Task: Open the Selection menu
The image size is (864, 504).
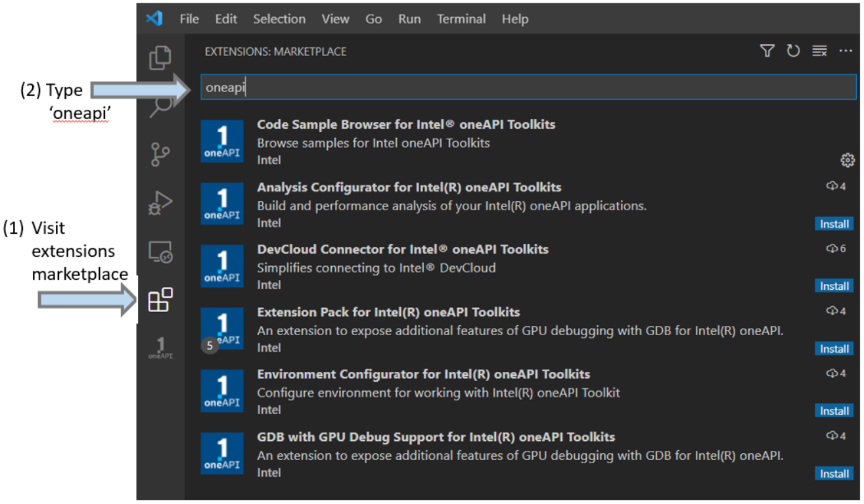Action: pyautogui.click(x=279, y=19)
